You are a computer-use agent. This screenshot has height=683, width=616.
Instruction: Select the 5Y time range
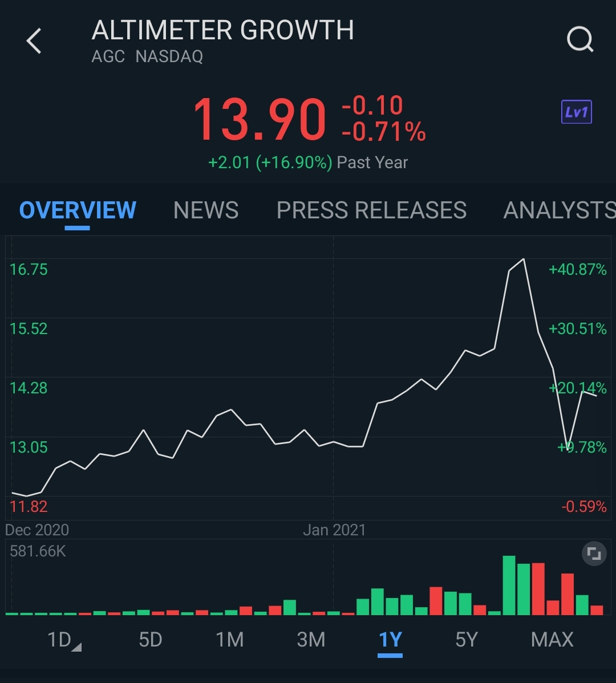point(467,640)
